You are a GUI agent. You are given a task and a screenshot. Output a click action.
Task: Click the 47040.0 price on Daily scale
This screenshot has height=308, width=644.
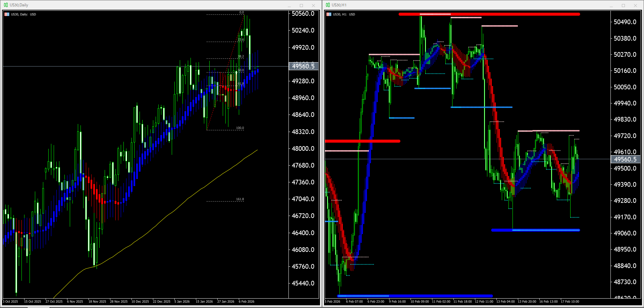303,199
